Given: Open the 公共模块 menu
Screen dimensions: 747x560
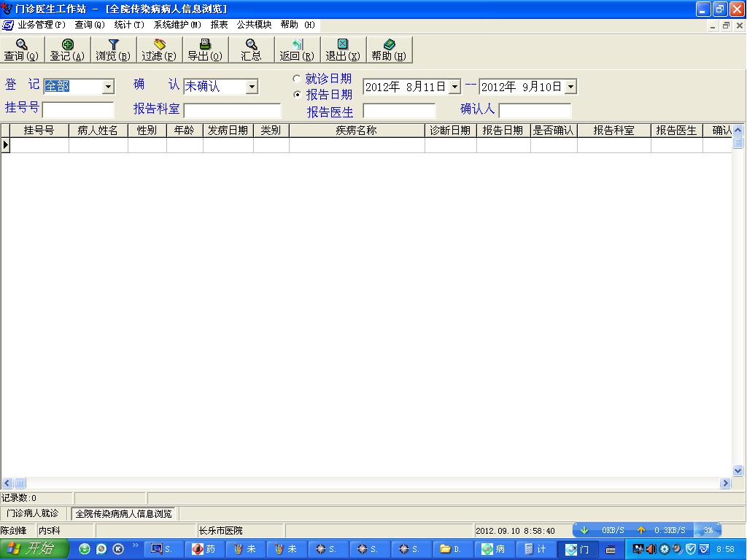Looking at the screenshot, I should click(x=255, y=25).
